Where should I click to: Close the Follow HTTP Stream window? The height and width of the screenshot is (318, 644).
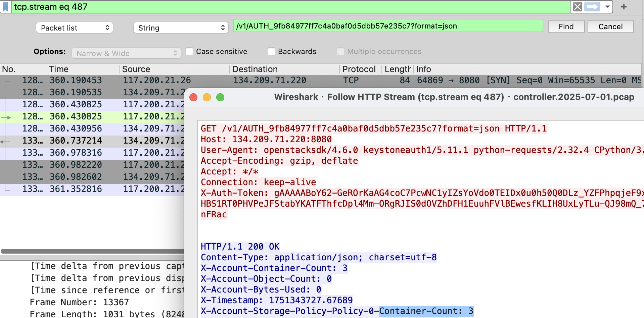193,97
